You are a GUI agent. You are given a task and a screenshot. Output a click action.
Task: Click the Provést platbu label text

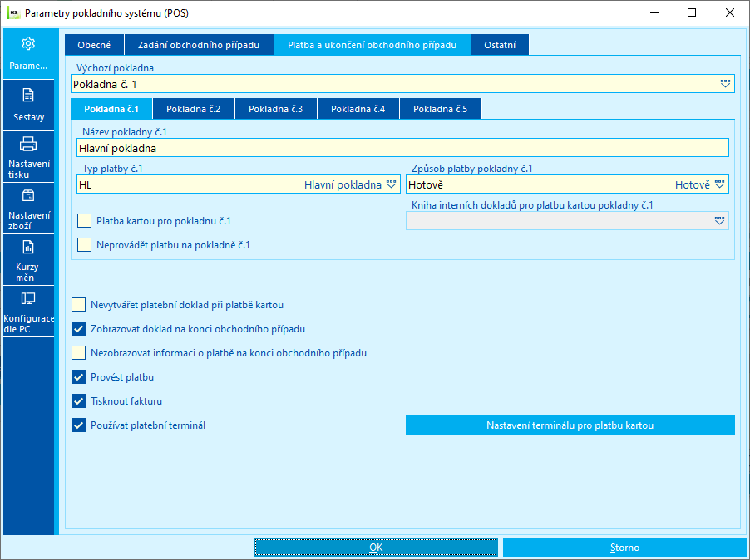(122, 377)
